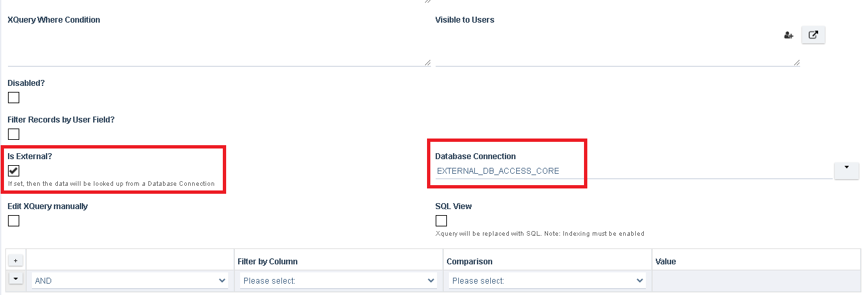This screenshot has height=295, width=868.
Task: Click the XQuery Where Condition text area
Action: click(219, 47)
